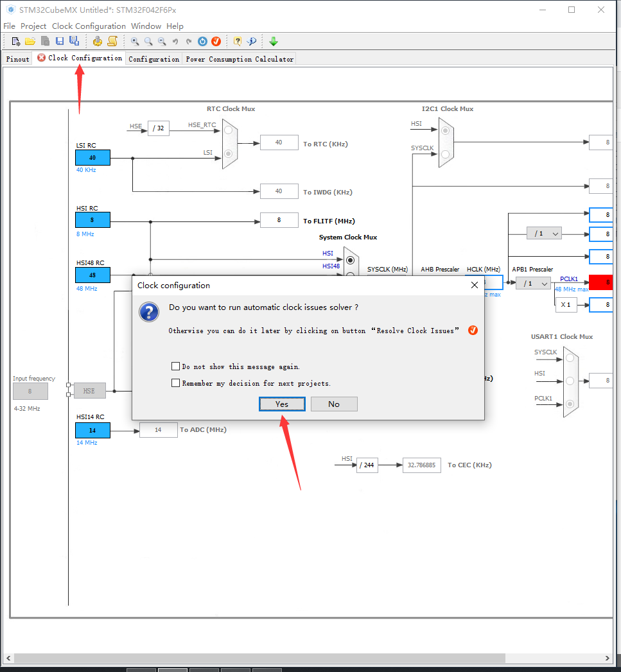
Task: Click Yes in the Clock configuration dialog
Action: [x=282, y=404]
